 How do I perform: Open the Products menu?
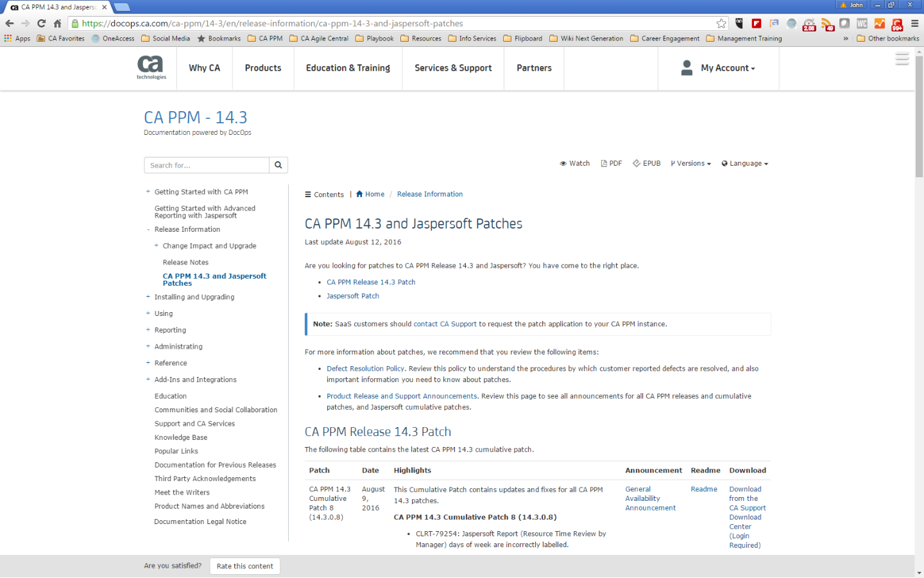tap(263, 68)
